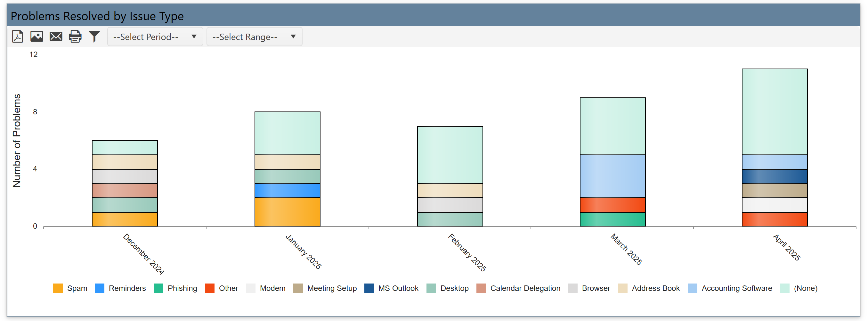The width and height of the screenshot is (868, 321).
Task: Click the Spam segment in January 2025 bar
Action: (287, 212)
